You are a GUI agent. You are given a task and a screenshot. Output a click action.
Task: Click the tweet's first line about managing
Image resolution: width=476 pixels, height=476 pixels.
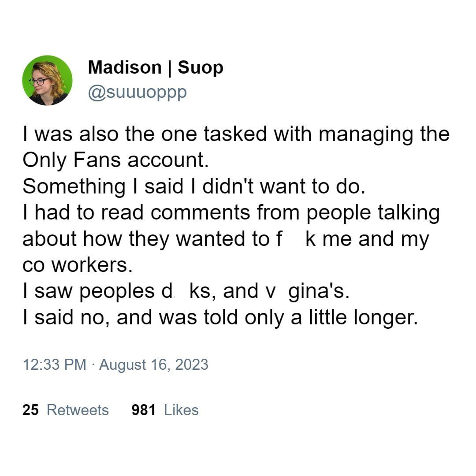click(x=236, y=134)
